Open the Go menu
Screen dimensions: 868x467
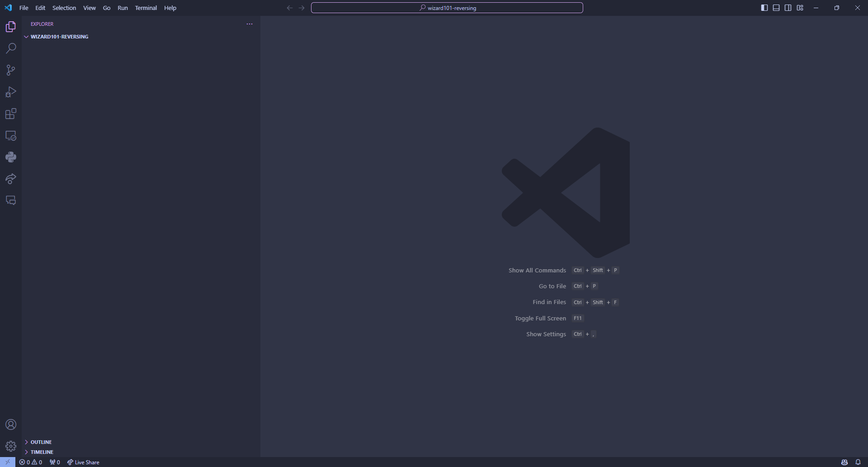click(x=107, y=8)
